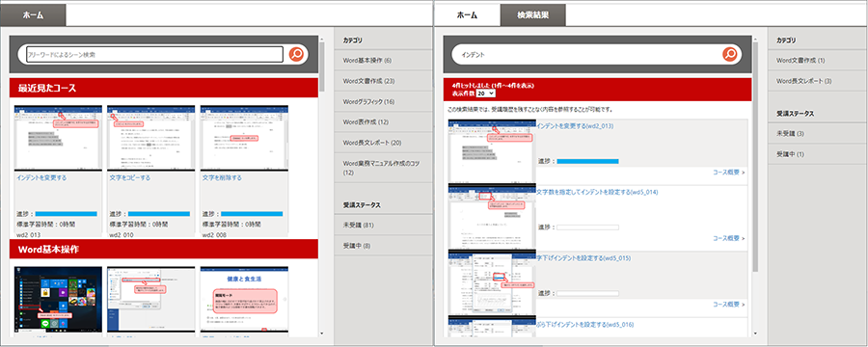Click progress bar under 文字をコピーする card
868x347 pixels.
(159, 214)
